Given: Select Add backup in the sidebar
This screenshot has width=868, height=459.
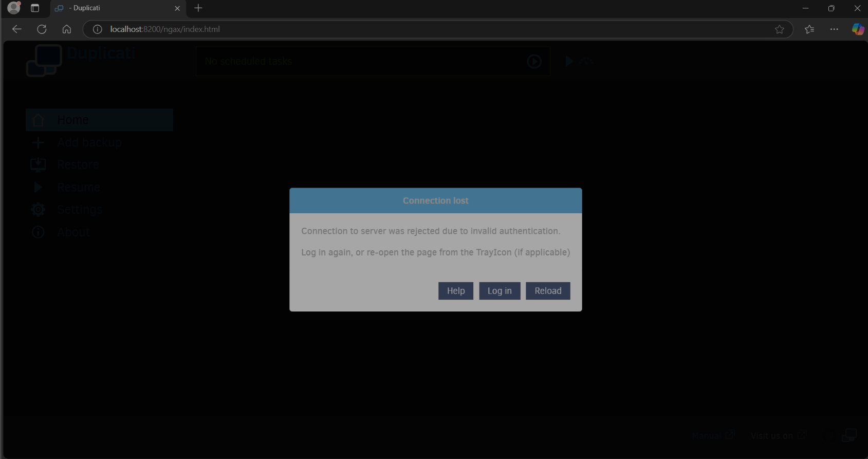Looking at the screenshot, I should 89,142.
